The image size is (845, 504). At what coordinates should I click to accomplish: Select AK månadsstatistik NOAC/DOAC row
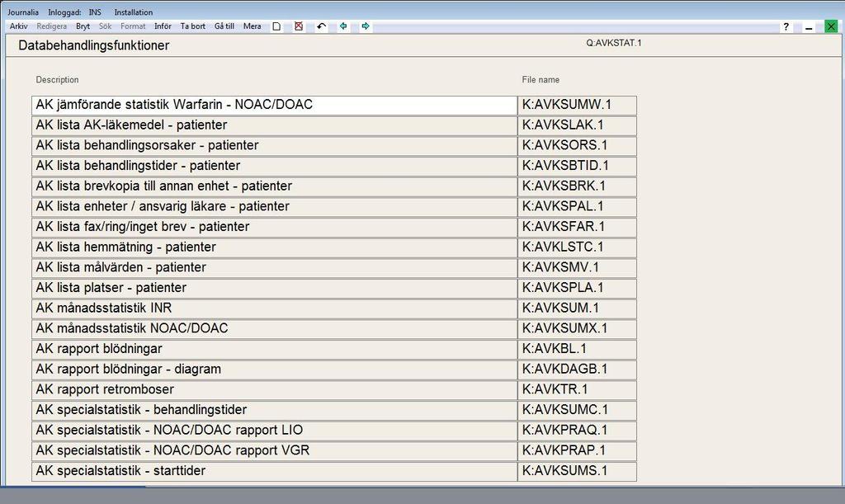[274, 329]
